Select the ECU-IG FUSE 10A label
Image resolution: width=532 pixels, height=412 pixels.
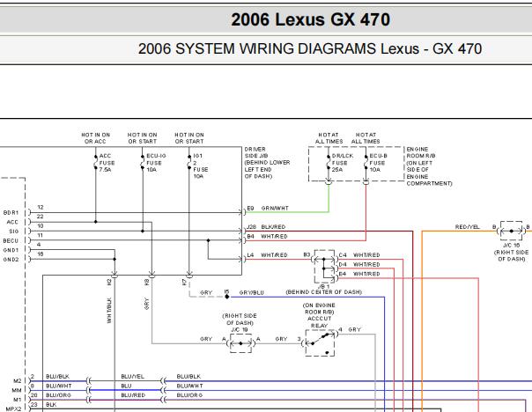coord(156,163)
